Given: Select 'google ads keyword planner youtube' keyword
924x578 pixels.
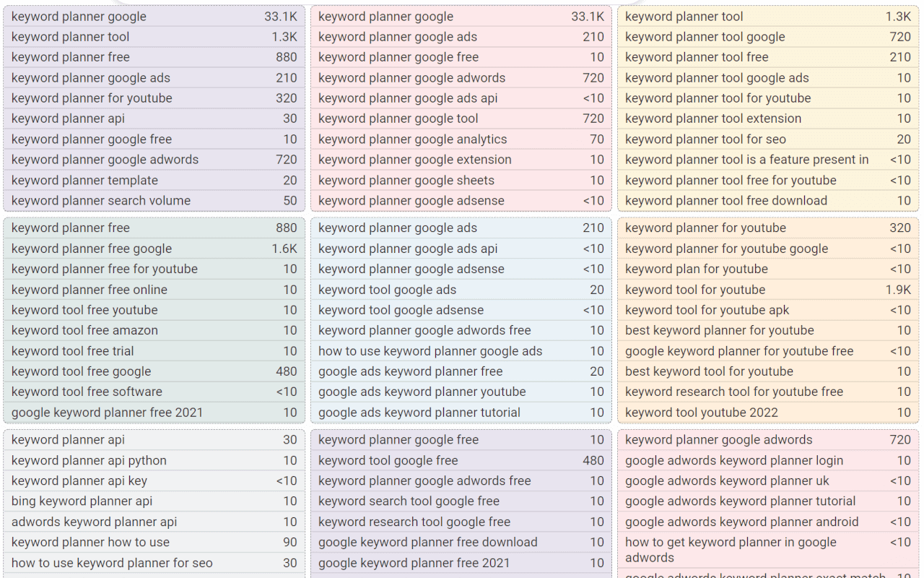Looking at the screenshot, I should tap(422, 392).
